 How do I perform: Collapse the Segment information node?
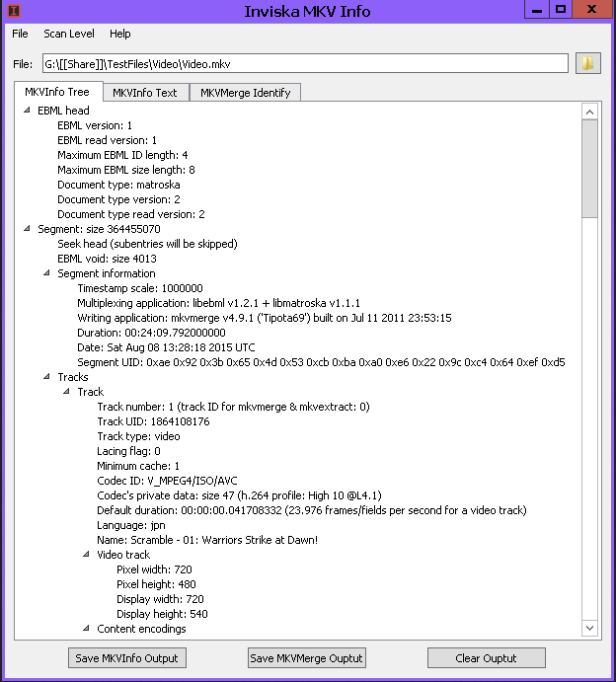pos(46,272)
